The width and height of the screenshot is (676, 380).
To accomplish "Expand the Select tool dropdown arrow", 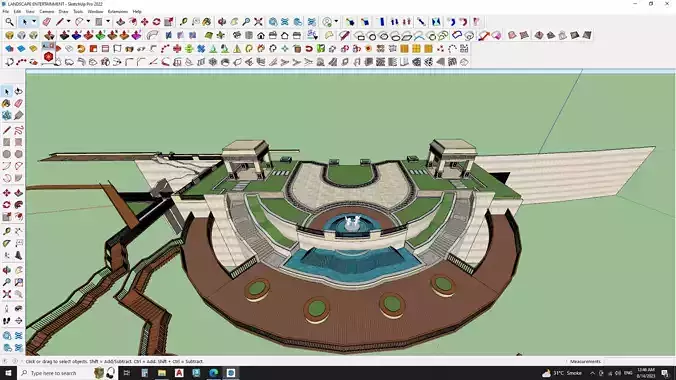I will pos(34,22).
